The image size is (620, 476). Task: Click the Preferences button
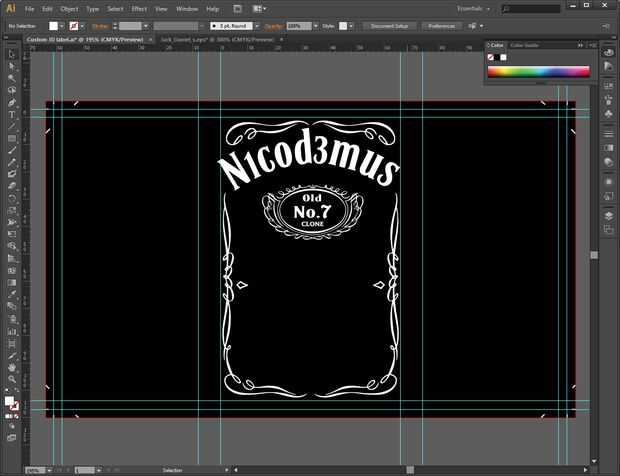(x=442, y=26)
